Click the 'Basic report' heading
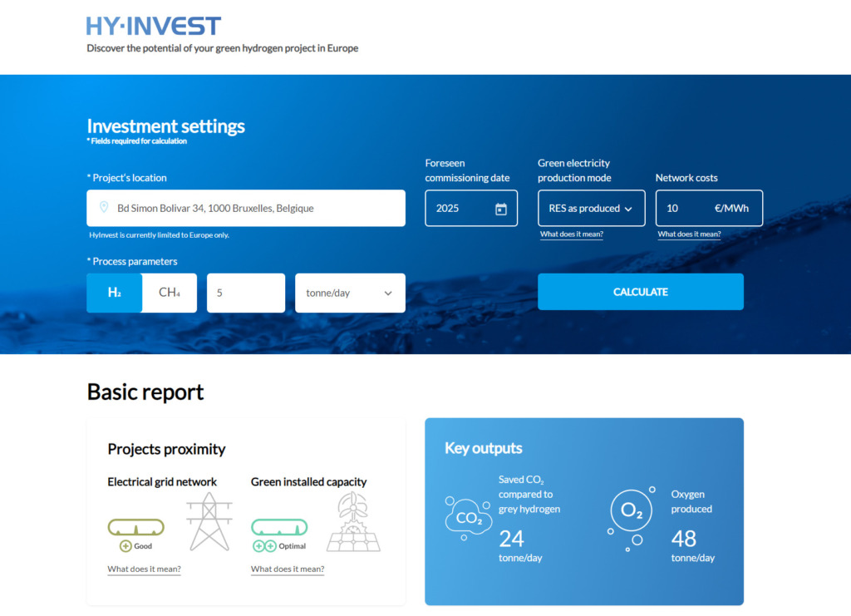Image resolution: width=851 pixels, height=616 pixels. point(145,392)
